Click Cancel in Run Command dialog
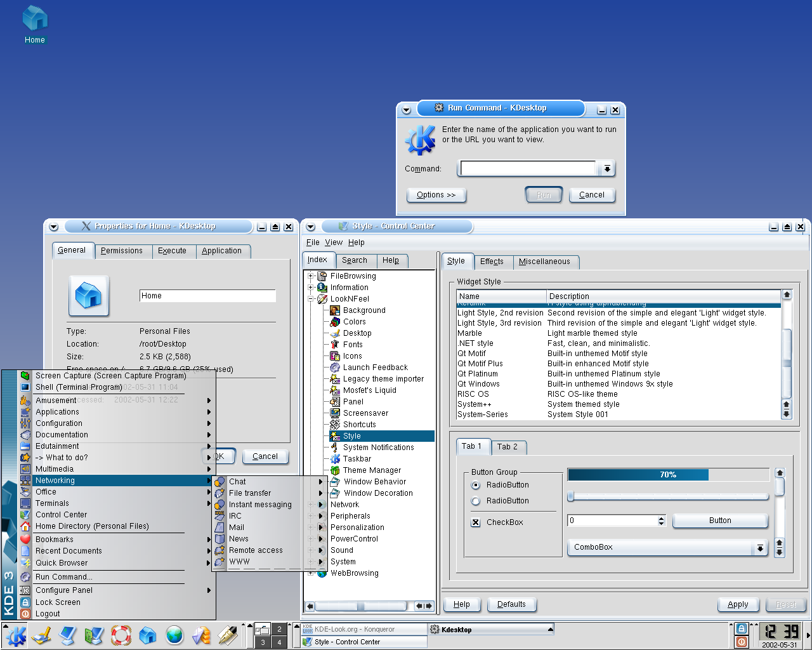 [592, 195]
